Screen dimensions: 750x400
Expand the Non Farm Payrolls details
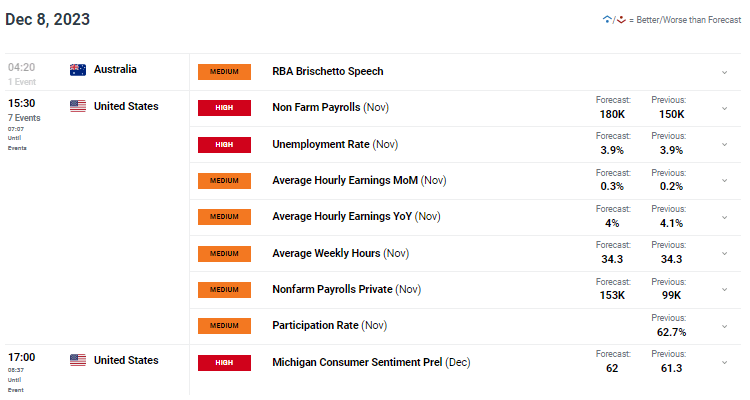[723, 108]
